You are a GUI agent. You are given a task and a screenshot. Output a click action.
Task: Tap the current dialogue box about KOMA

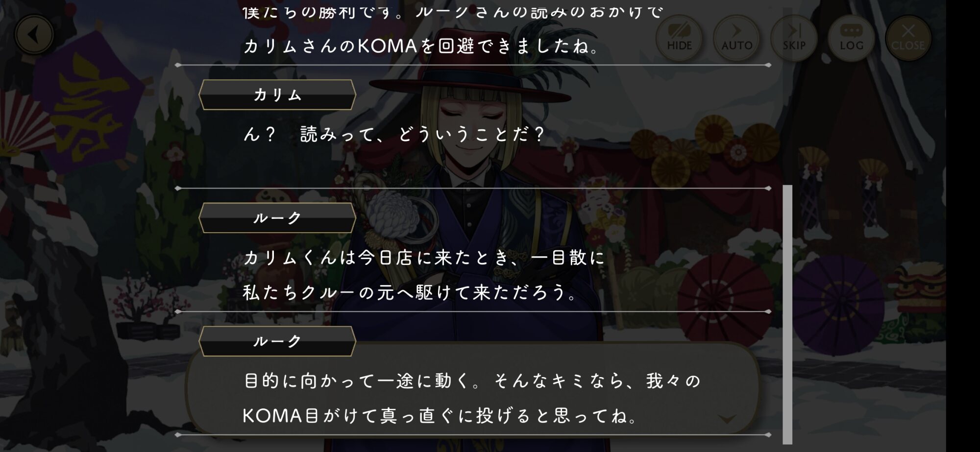click(x=473, y=389)
